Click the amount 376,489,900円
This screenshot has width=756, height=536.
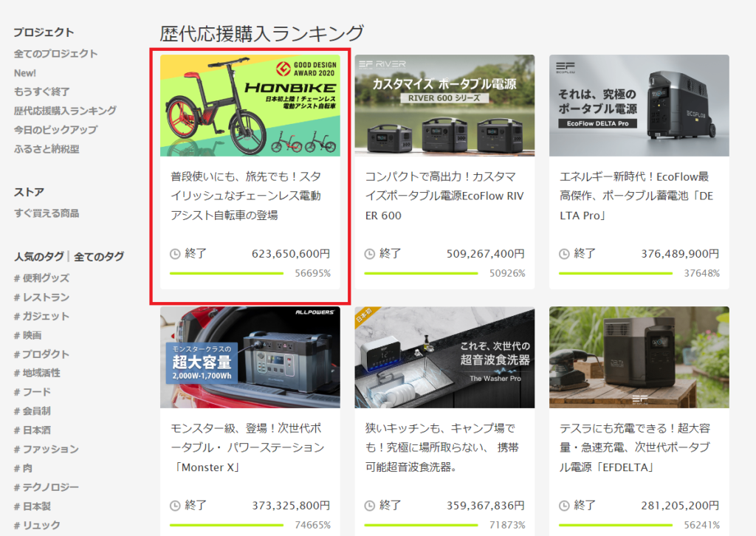click(x=680, y=253)
